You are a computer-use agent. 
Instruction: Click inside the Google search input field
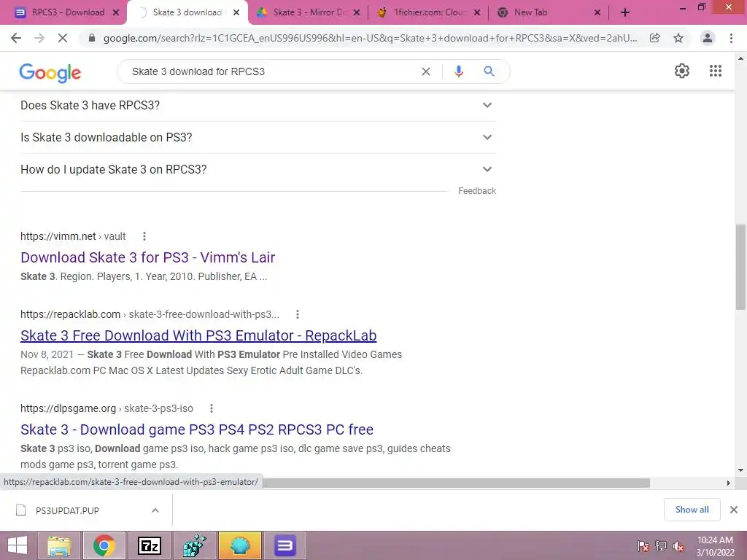(271, 71)
